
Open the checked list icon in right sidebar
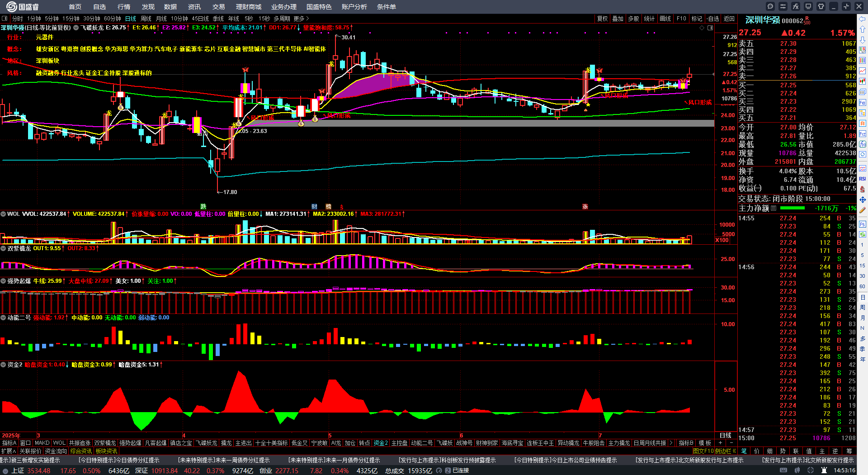click(x=863, y=50)
